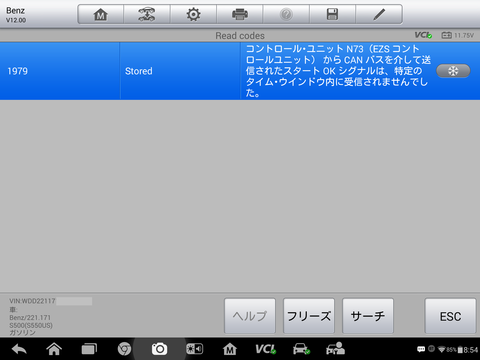Click the pencil edit icon

[379, 14]
